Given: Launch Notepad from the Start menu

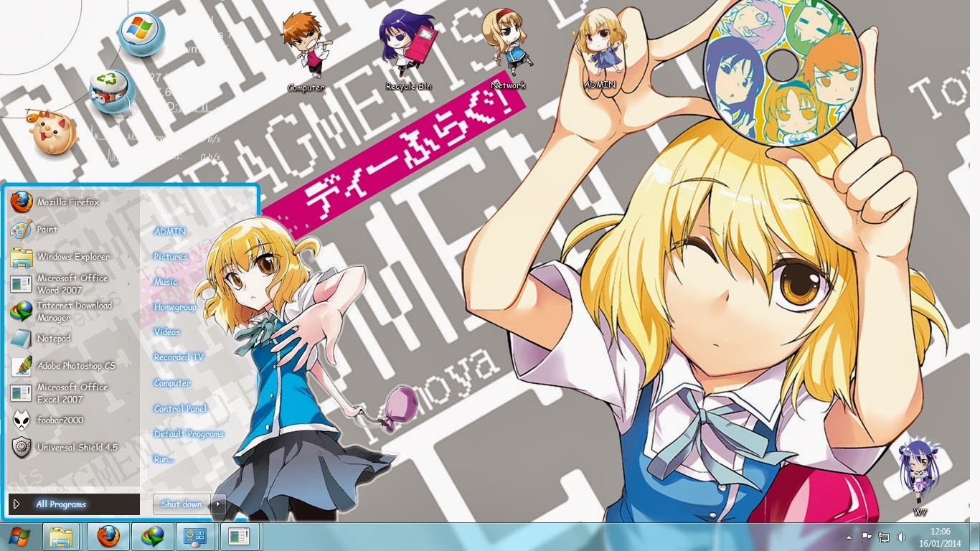Looking at the screenshot, I should click(x=74, y=339).
